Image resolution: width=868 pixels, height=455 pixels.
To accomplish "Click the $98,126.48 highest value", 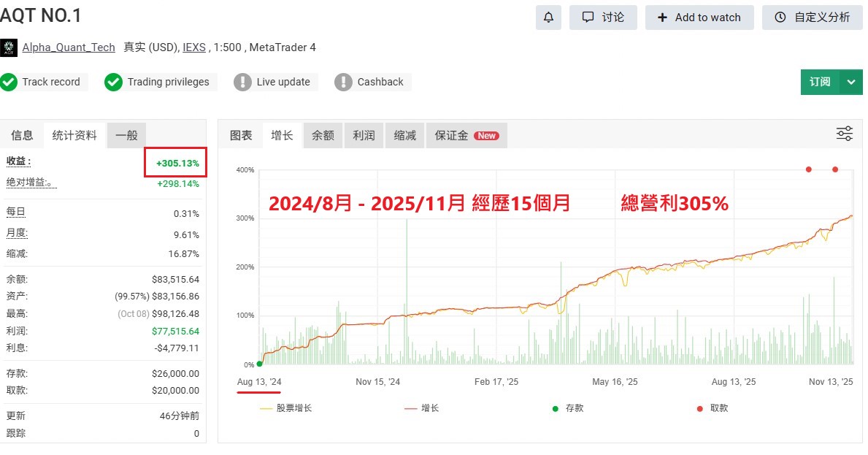I will 175,314.
